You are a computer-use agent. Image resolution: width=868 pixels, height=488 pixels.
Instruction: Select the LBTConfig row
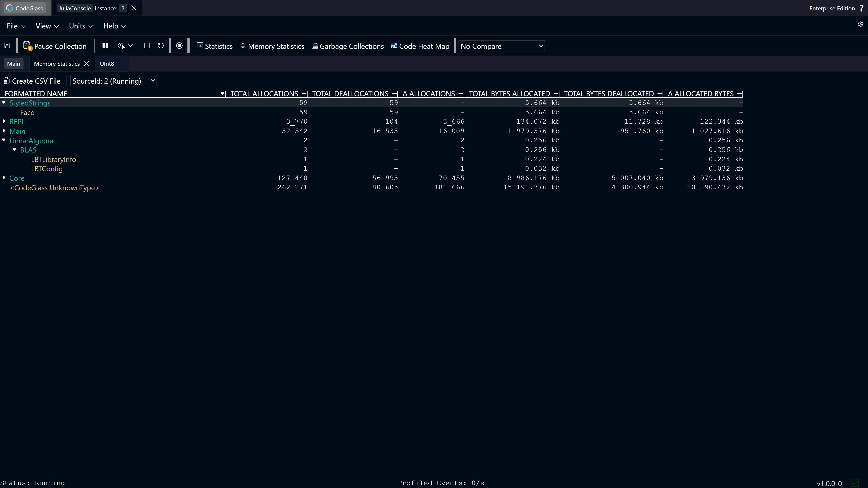[x=372, y=169]
